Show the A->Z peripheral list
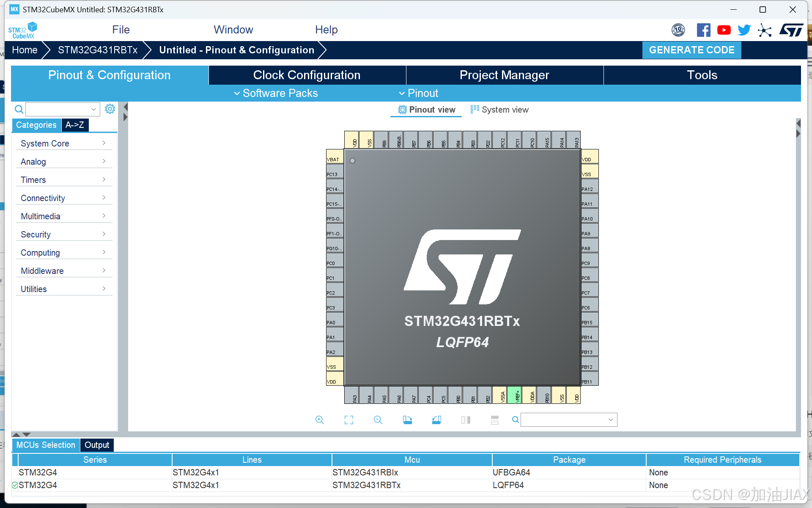Viewport: 812px width, 508px height. pyautogui.click(x=75, y=125)
